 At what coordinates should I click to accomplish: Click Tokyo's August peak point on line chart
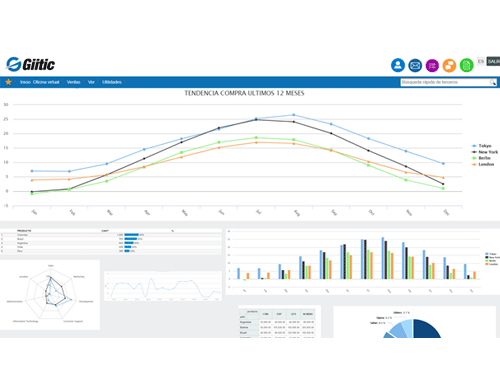(294, 115)
